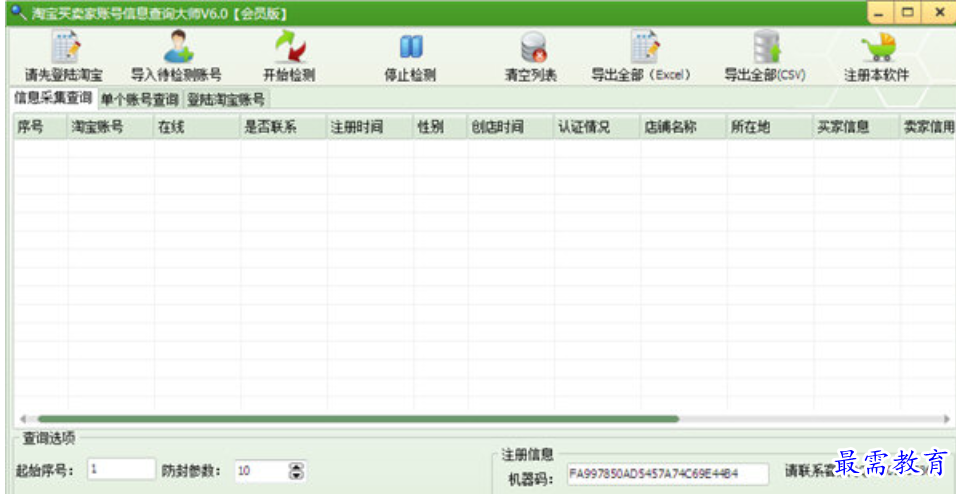The image size is (956, 494).
Task: Sort by 序号 column header
Action: coord(40,127)
